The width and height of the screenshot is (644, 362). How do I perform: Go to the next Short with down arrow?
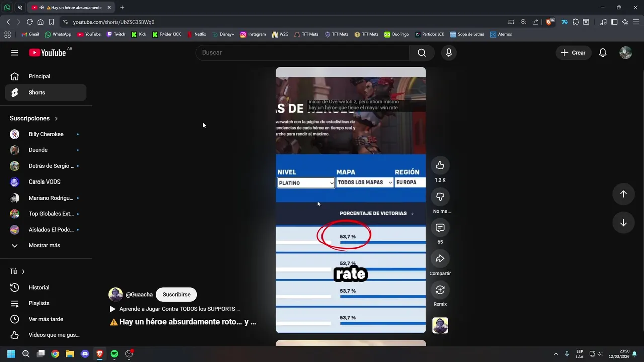pos(623,223)
